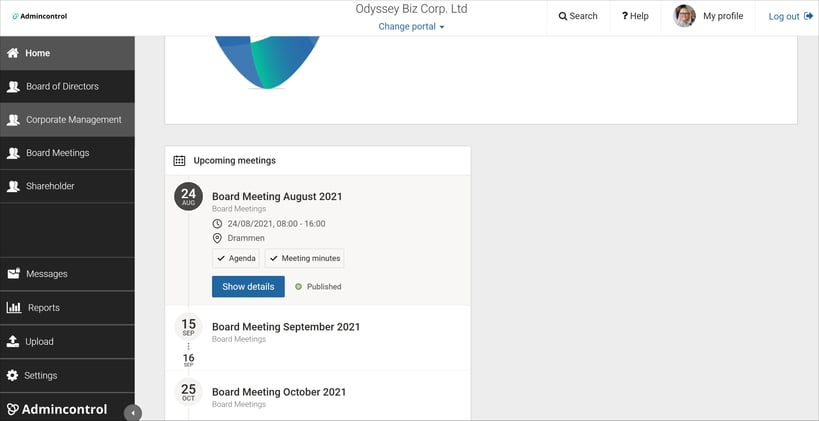Click the magnifier icon in Search
Viewport: 819px width, 421px height.
pos(563,16)
